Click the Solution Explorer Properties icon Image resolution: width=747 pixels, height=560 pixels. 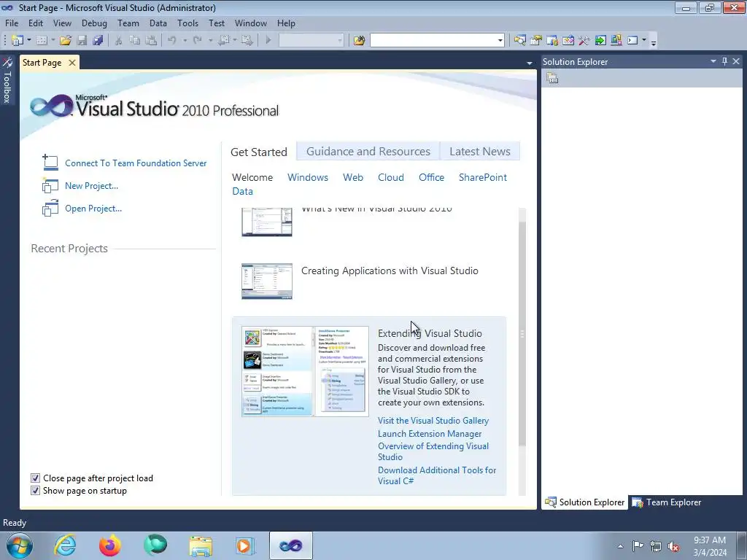click(552, 79)
